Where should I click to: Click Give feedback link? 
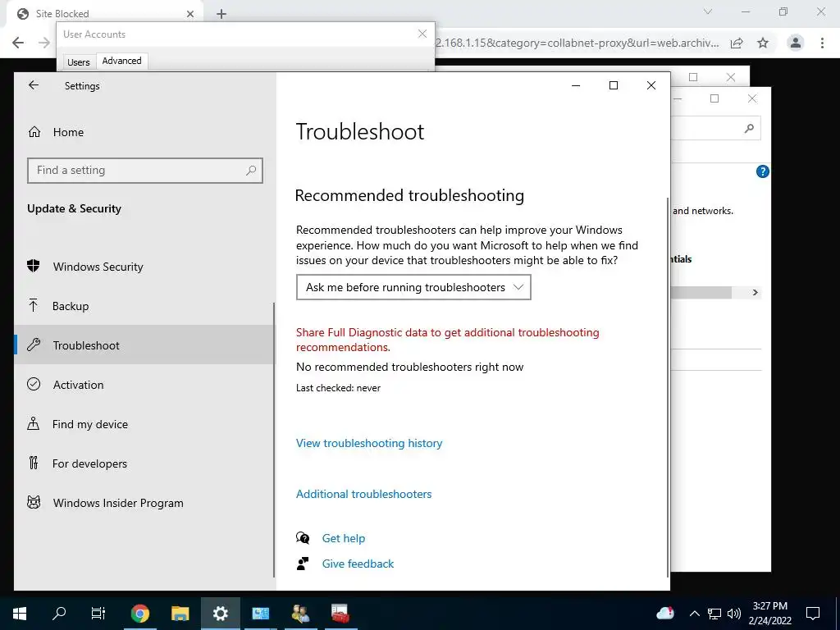[x=358, y=564]
